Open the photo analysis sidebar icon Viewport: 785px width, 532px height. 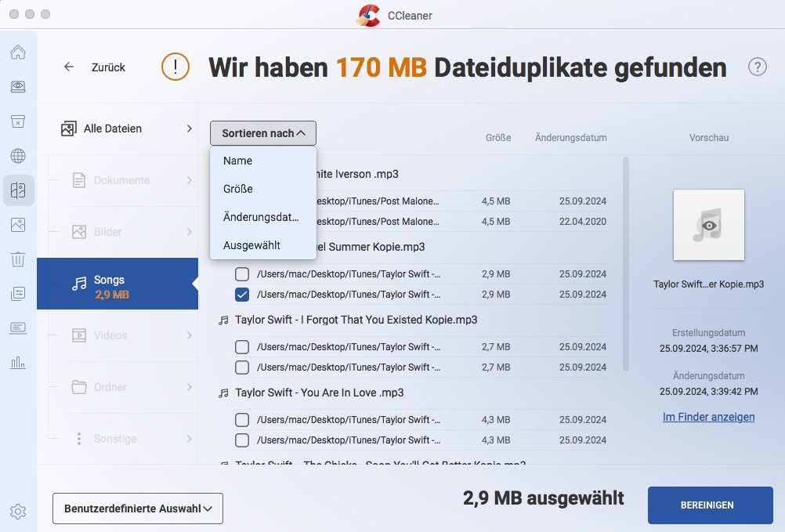(18, 225)
